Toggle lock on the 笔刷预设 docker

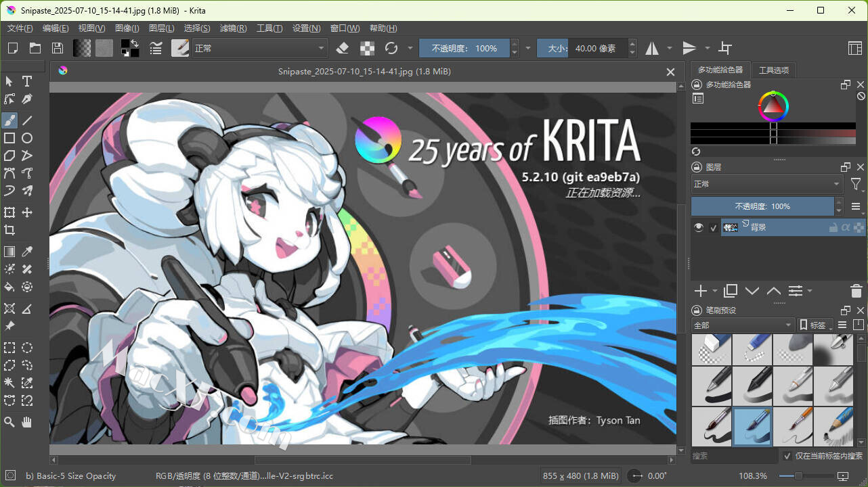point(696,310)
